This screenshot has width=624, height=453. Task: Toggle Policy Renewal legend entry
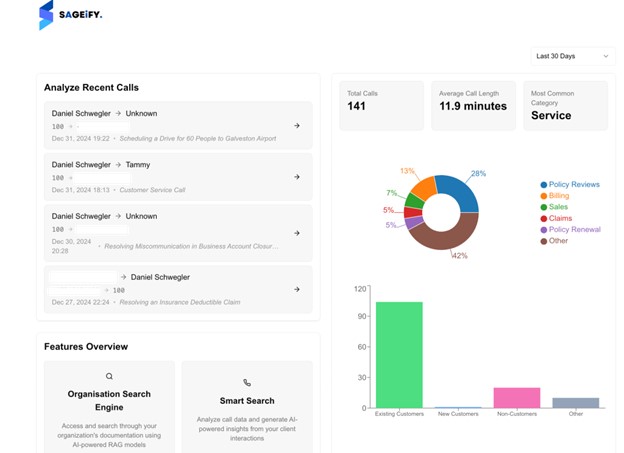point(574,229)
